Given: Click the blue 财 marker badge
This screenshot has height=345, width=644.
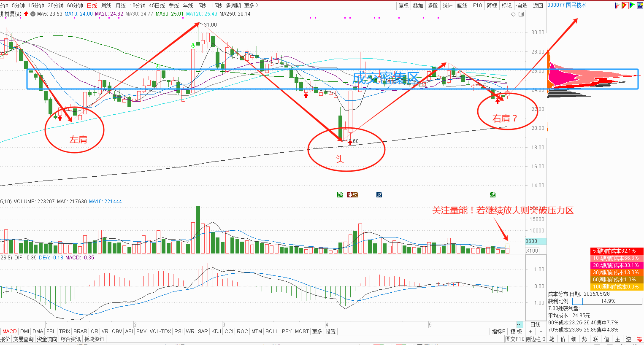Looking at the screenshot, I should point(379,194).
